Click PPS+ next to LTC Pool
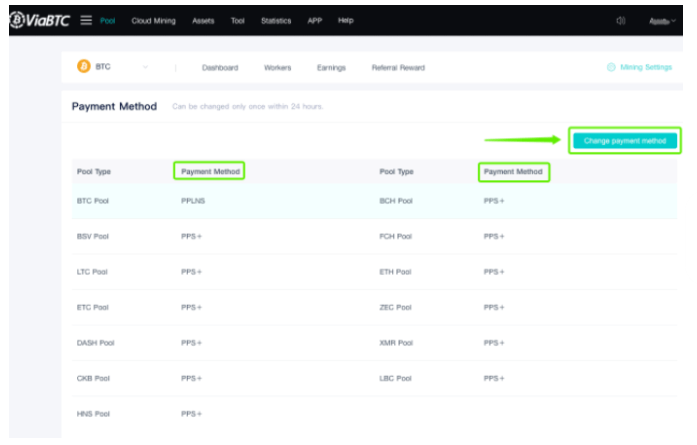Viewport: 697px width, 445px height. [191, 272]
